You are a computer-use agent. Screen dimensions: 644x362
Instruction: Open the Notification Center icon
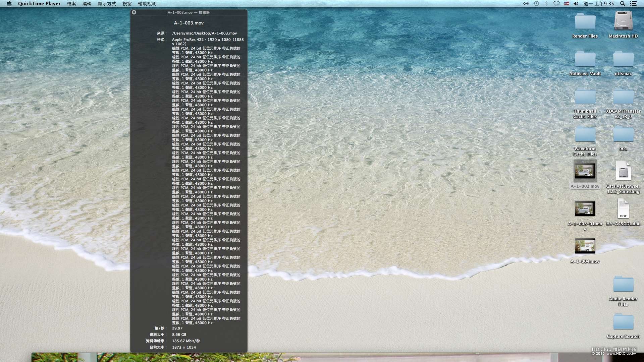(x=634, y=4)
